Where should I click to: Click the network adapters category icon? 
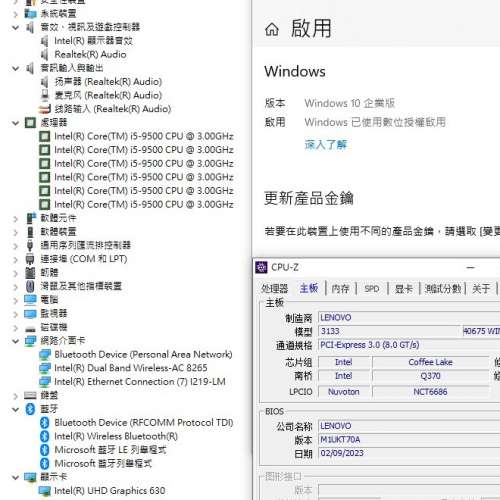[x=30, y=341]
